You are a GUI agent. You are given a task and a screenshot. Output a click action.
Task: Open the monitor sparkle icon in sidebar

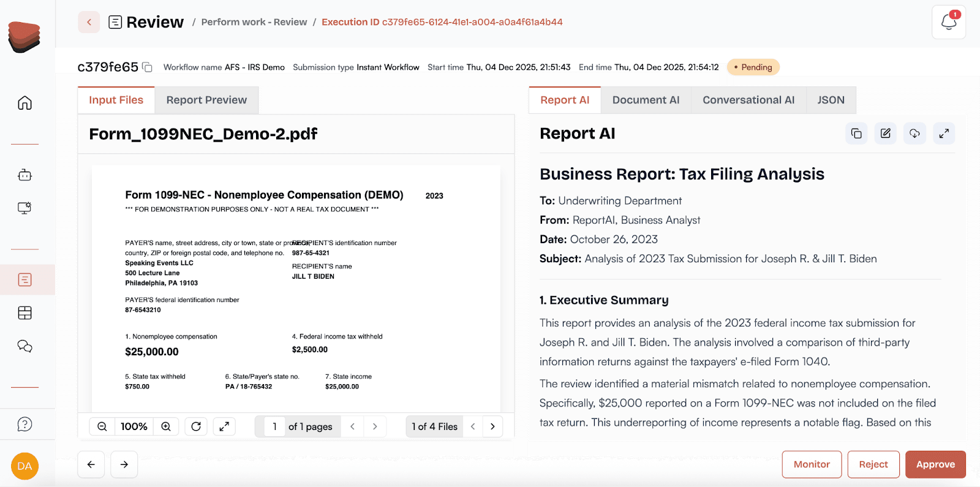tap(24, 208)
